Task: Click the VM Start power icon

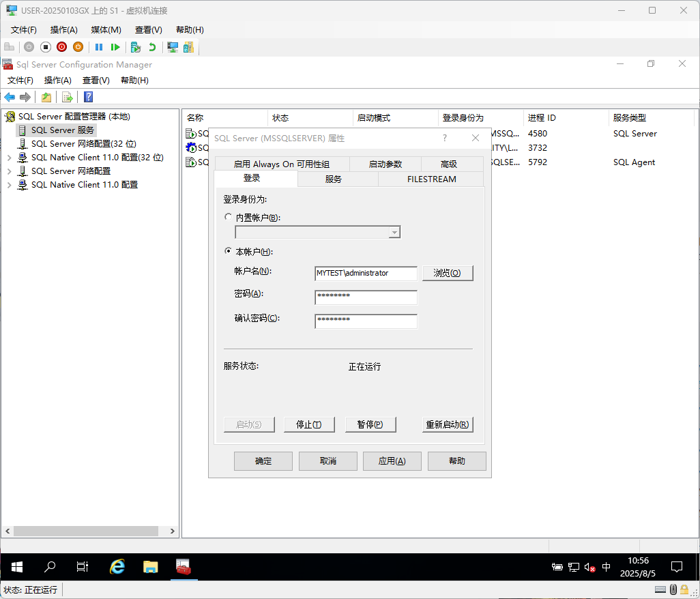Action: click(x=29, y=47)
